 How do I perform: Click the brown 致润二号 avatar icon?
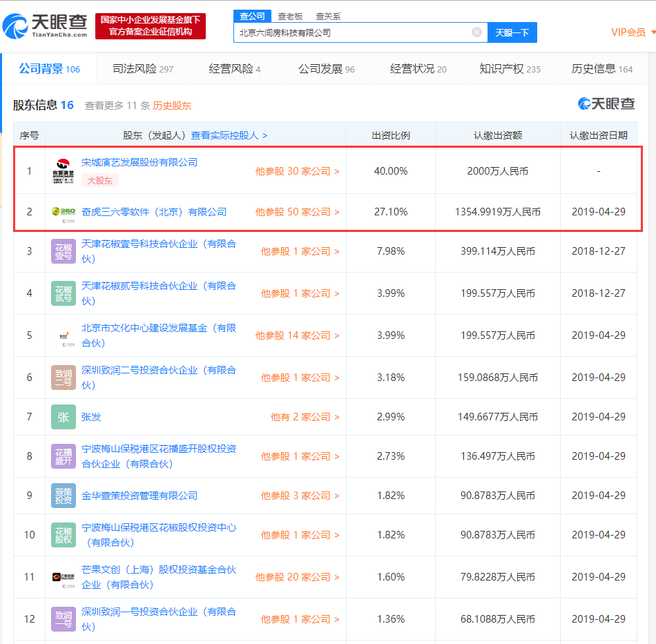pyautogui.click(x=63, y=377)
